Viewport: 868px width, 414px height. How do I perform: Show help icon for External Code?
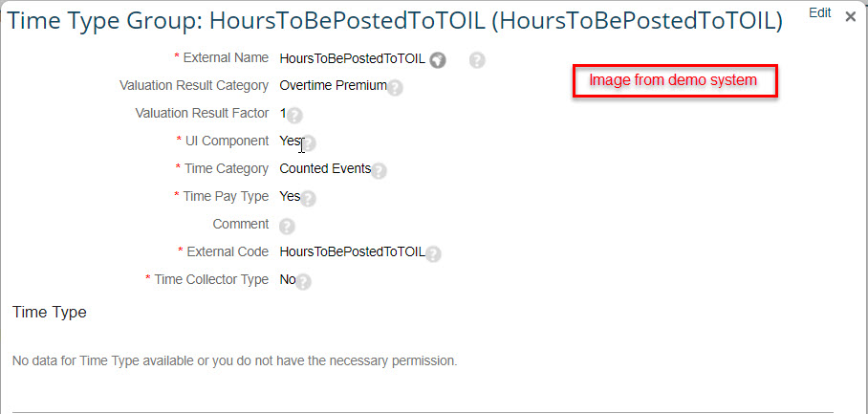[433, 254]
